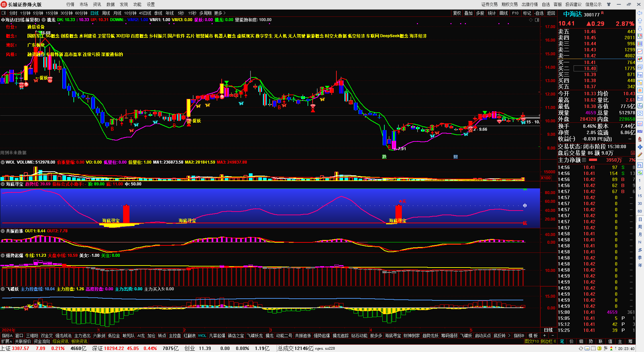The image size is (644, 352).
Task: Click the back arrow icon in right sidebar
Action: coord(640,13)
